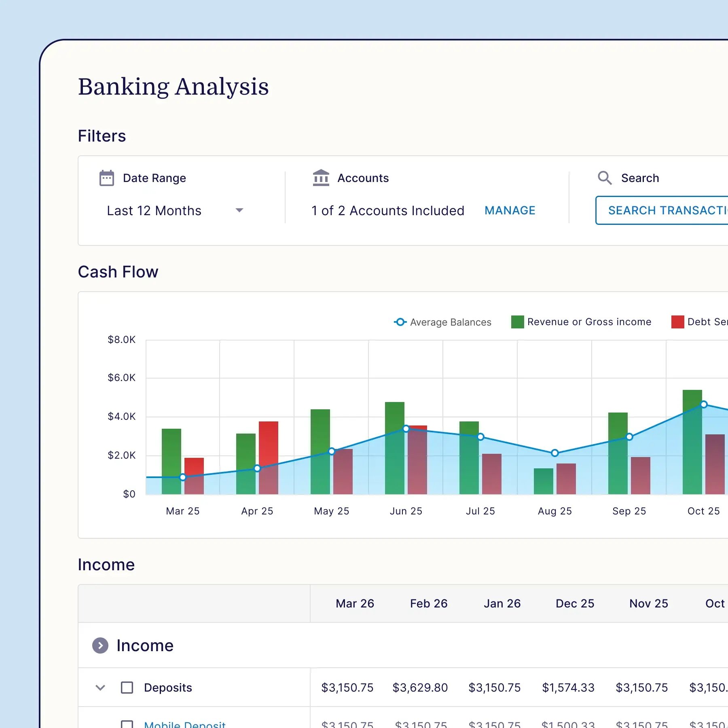This screenshot has height=728, width=728.
Task: Click the search magnifying glass icon
Action: 605,178
